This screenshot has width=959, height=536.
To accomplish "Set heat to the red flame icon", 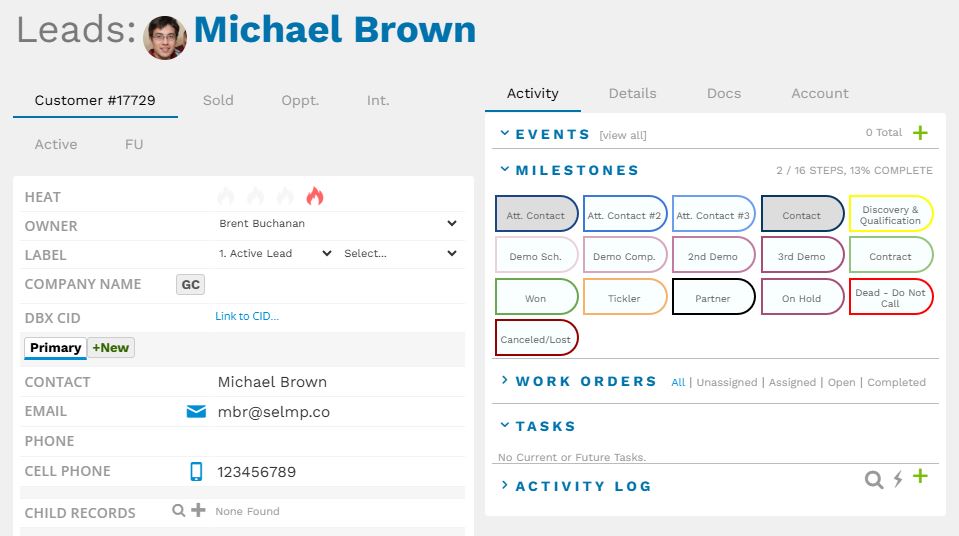I will click(315, 196).
